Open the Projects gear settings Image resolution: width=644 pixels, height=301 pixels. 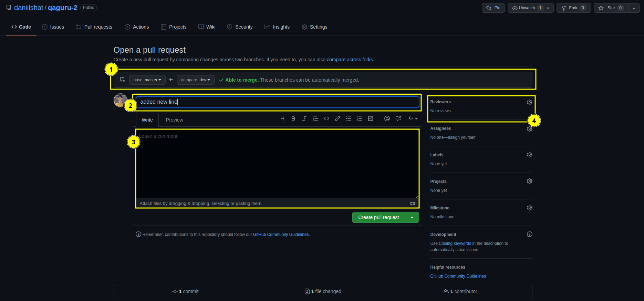tap(530, 181)
